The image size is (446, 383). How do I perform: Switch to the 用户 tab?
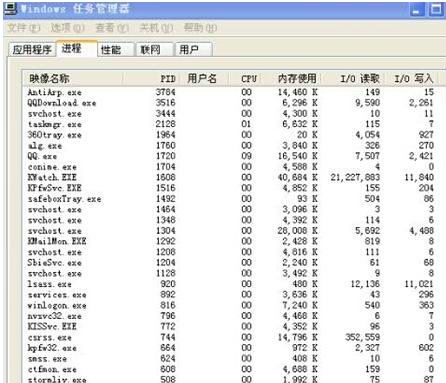pyautogui.click(x=193, y=50)
